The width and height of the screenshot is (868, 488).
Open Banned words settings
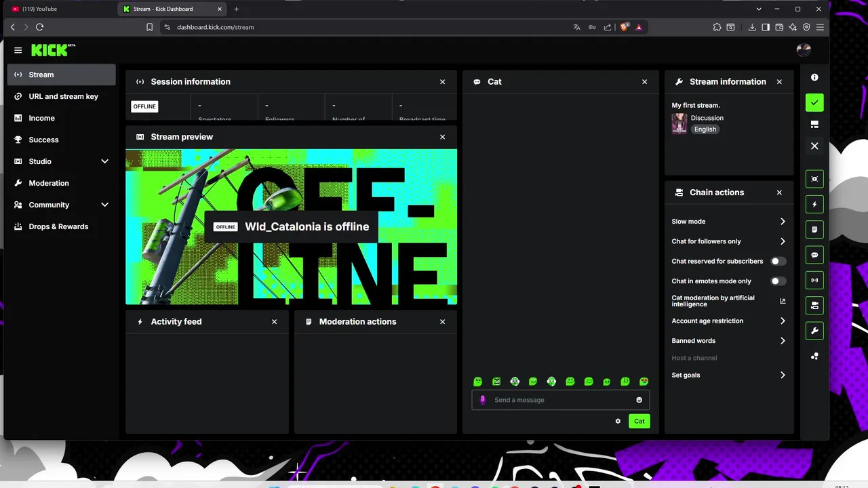tap(728, 341)
